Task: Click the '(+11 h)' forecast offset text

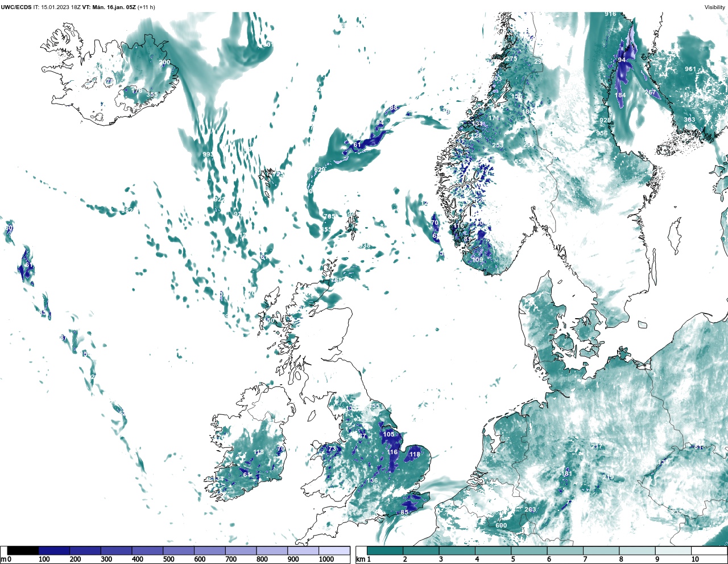Action: pyautogui.click(x=146, y=7)
